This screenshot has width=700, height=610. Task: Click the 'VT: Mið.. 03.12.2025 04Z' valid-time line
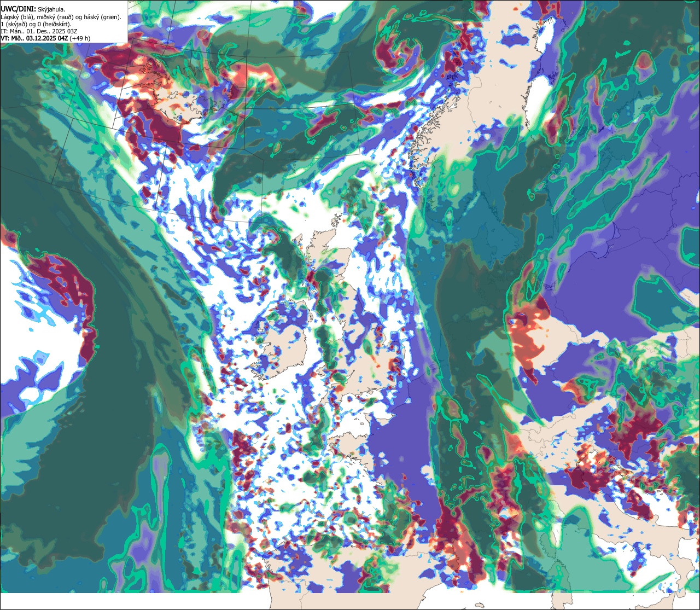click(x=46, y=38)
